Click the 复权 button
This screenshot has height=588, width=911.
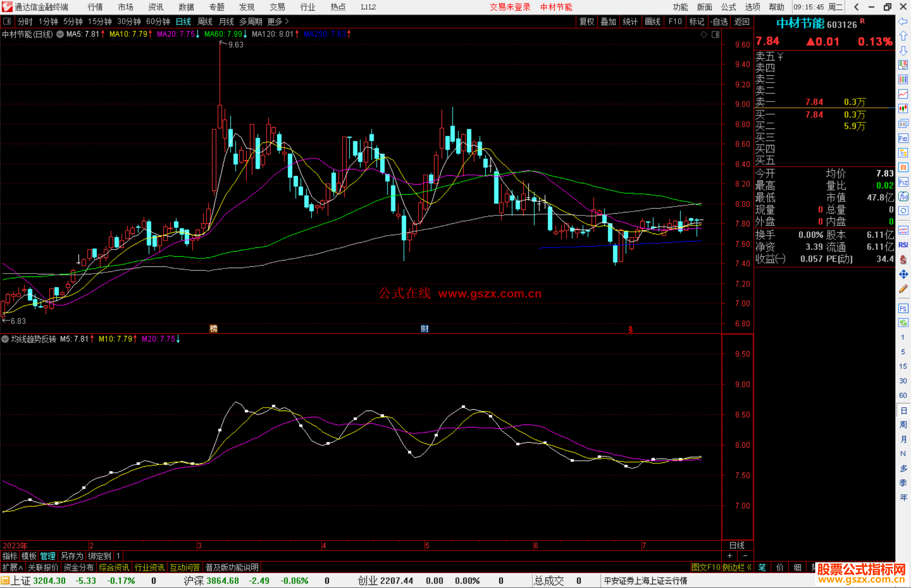click(586, 21)
